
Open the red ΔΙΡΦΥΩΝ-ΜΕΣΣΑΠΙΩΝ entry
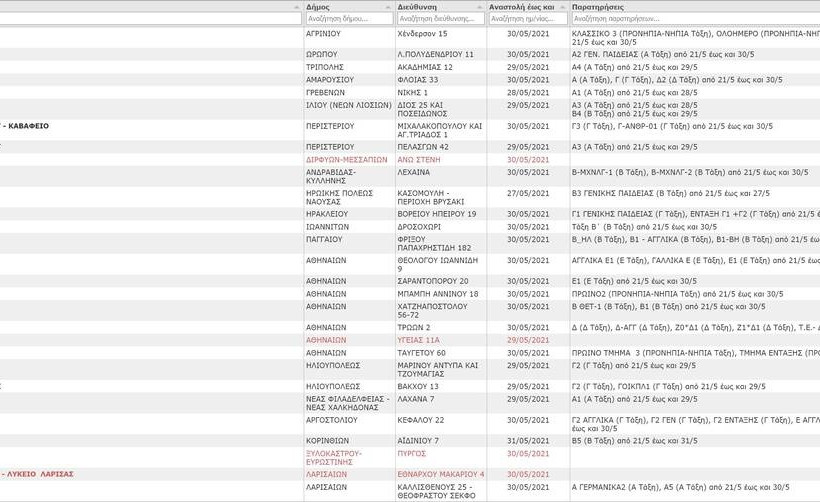[346, 159]
